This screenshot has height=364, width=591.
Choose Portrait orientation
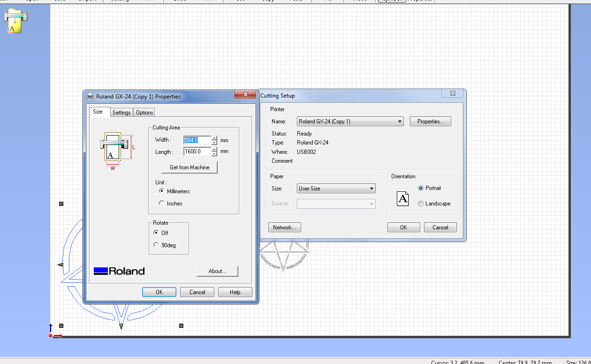click(x=421, y=188)
